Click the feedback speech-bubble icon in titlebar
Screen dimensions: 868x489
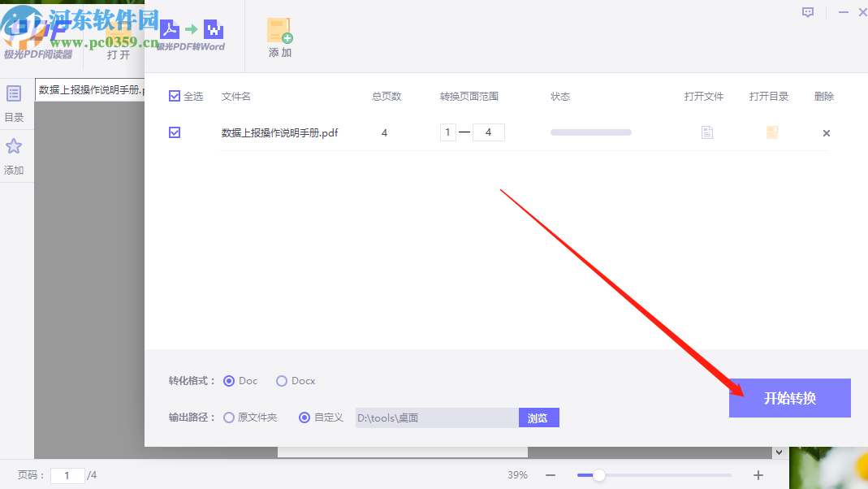point(808,12)
